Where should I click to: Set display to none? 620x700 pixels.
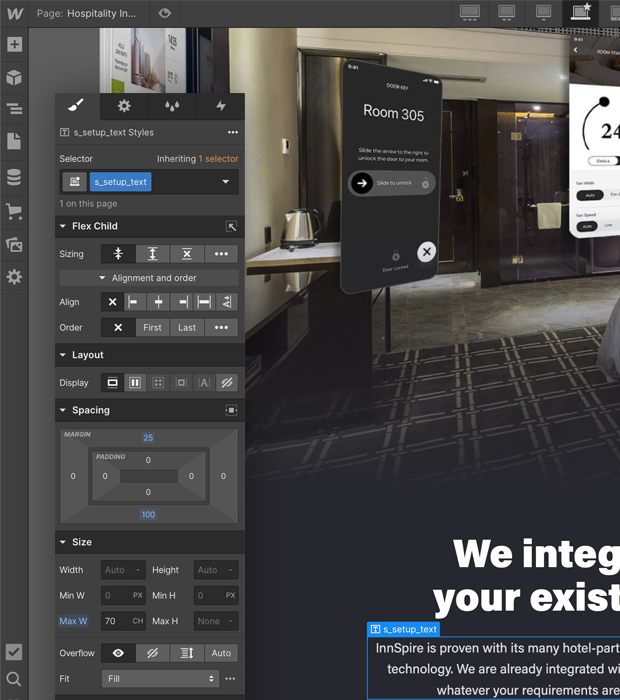pyautogui.click(x=227, y=383)
